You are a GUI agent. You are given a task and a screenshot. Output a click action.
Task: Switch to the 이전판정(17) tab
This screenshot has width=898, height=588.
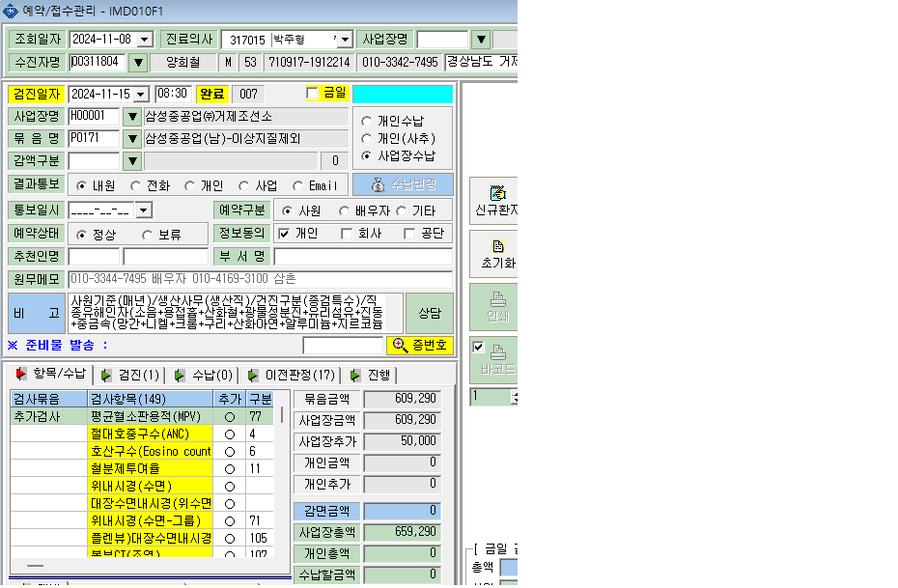point(291,375)
